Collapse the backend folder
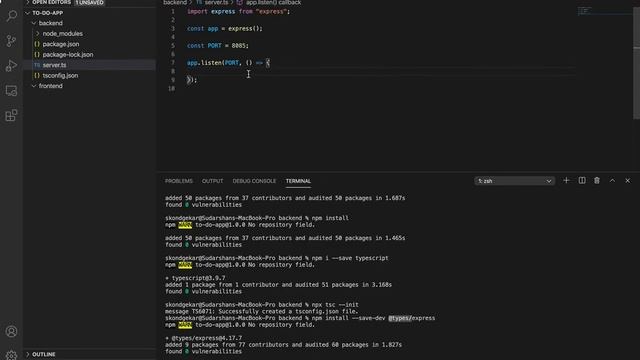 coord(50,23)
